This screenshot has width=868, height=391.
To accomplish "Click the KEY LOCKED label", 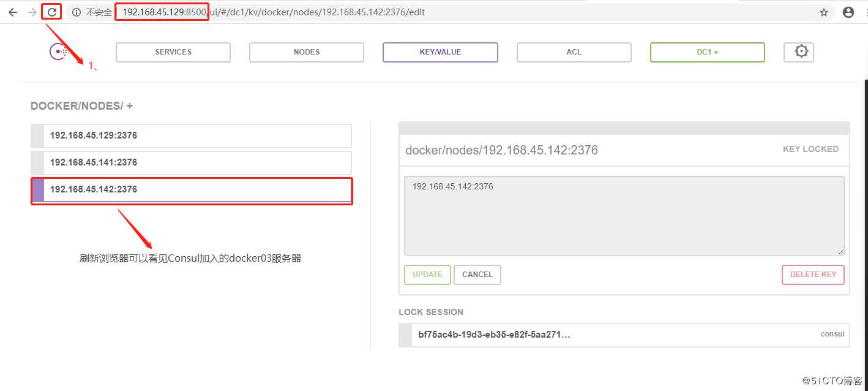I will pyautogui.click(x=810, y=149).
